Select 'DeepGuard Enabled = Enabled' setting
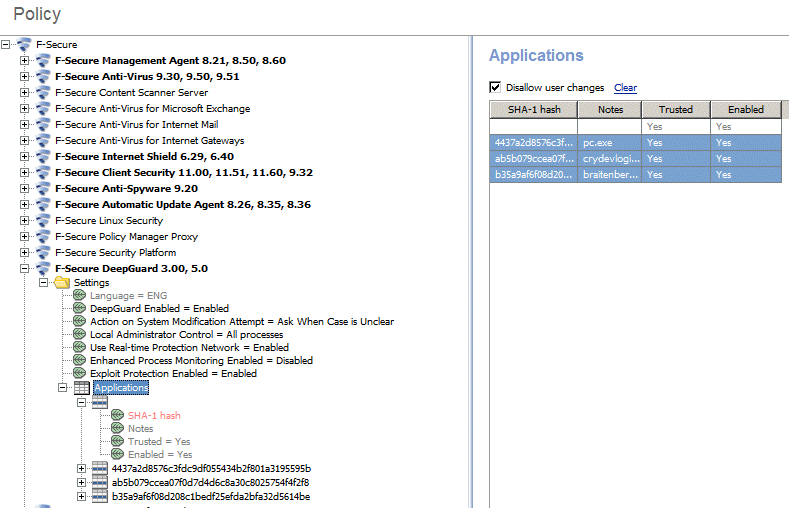Image resolution: width=789 pixels, height=508 pixels. point(160,308)
